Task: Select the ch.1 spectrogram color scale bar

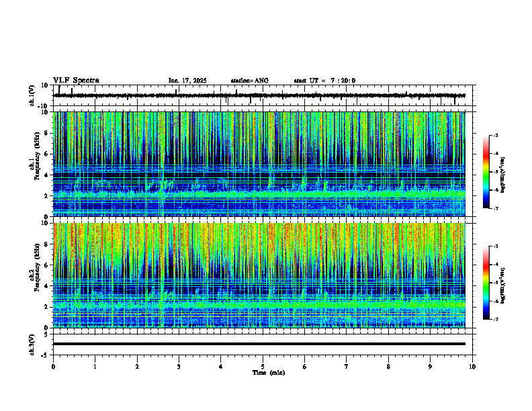Action: 486,172
